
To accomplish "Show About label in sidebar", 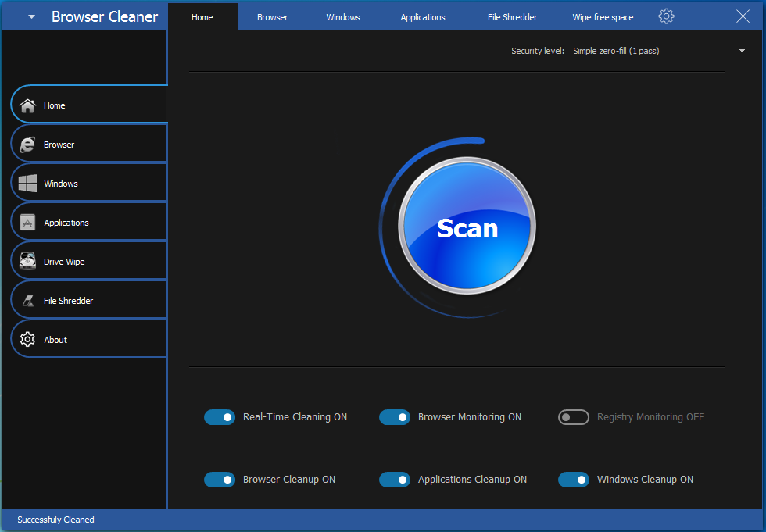I will (55, 340).
